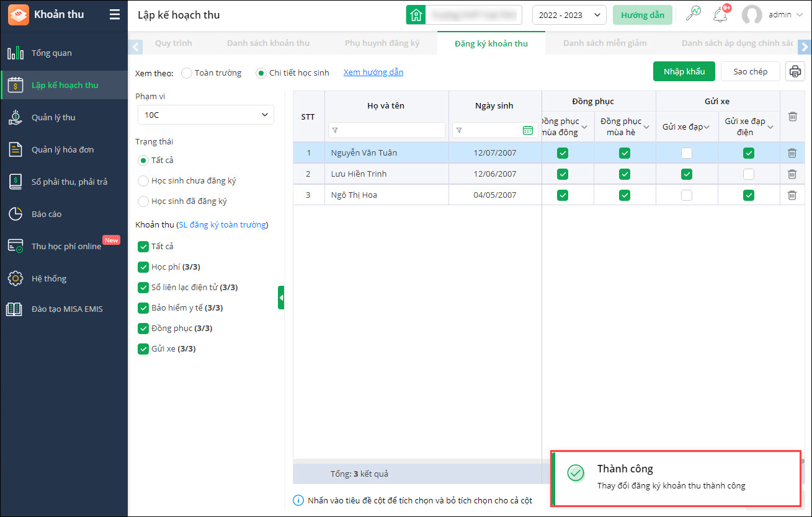Click the hamburger menu icon in sidebar
The width and height of the screenshot is (812, 517).
click(x=115, y=14)
